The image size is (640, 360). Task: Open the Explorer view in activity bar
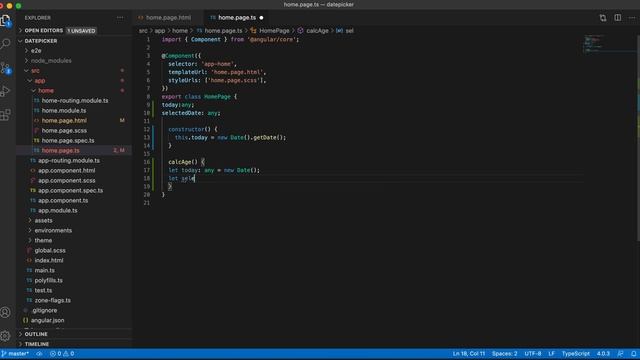(x=6, y=20)
